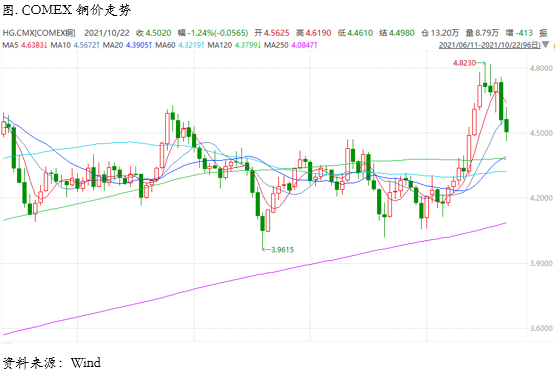Screen dimensions: 559x374
Task: Click the closing price 4.5020
Action: (x=158, y=33)
